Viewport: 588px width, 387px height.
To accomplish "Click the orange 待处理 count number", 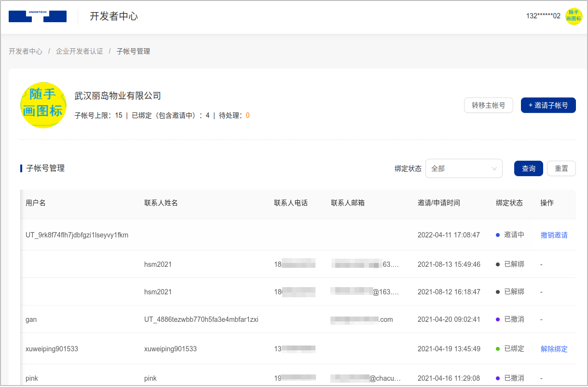I will 247,116.
